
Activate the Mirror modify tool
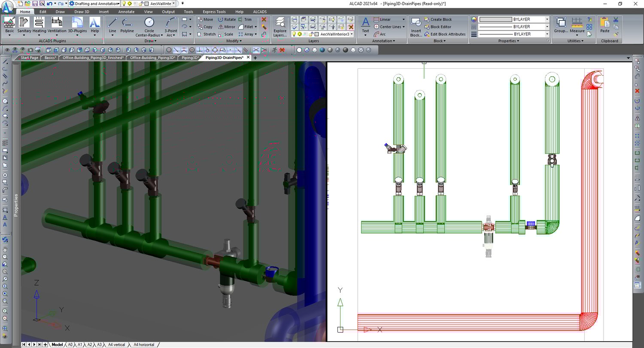click(228, 27)
